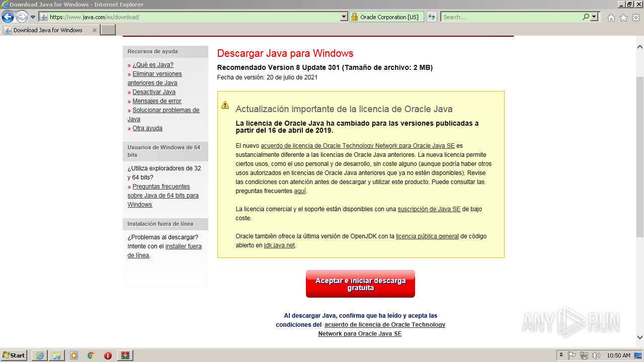Image resolution: width=644 pixels, height=362 pixels.
Task: Click the warning triangle icon in notice
Action: (225, 105)
